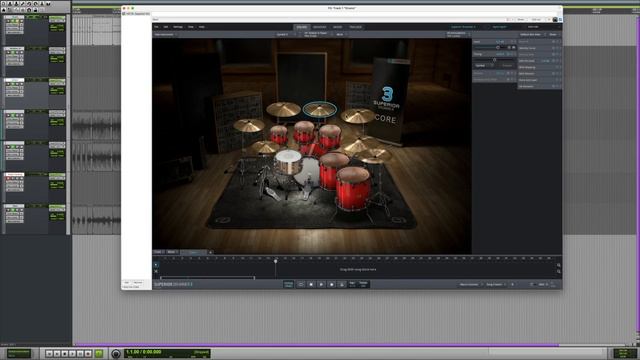Click the zoom in icon on song track
The image size is (640, 360).
559,265
